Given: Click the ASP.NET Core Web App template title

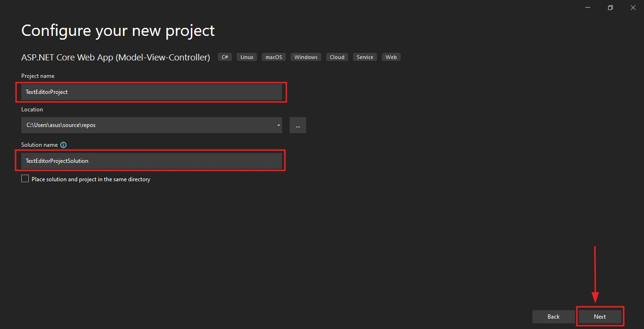Looking at the screenshot, I should (116, 57).
